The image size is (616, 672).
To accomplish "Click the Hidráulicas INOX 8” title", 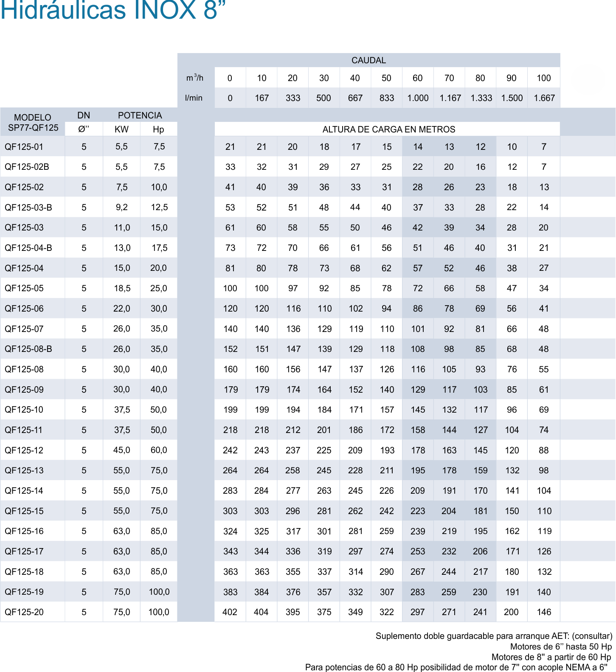I will pyautogui.click(x=113, y=10).
